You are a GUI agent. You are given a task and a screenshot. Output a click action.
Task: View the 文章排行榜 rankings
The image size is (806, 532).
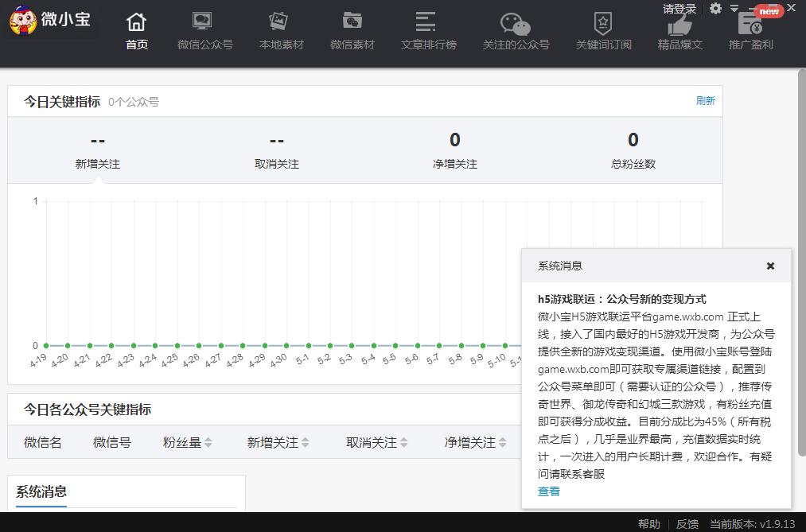coord(427,32)
